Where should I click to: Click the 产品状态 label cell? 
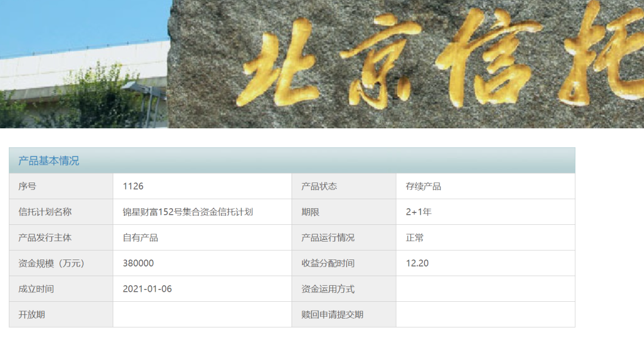pyautogui.click(x=344, y=187)
